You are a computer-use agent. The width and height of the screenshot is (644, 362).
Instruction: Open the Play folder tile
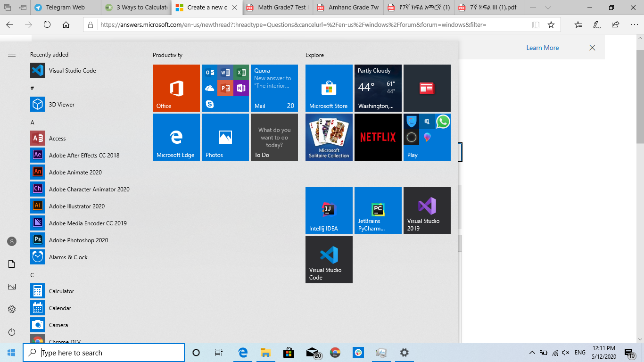(427, 137)
